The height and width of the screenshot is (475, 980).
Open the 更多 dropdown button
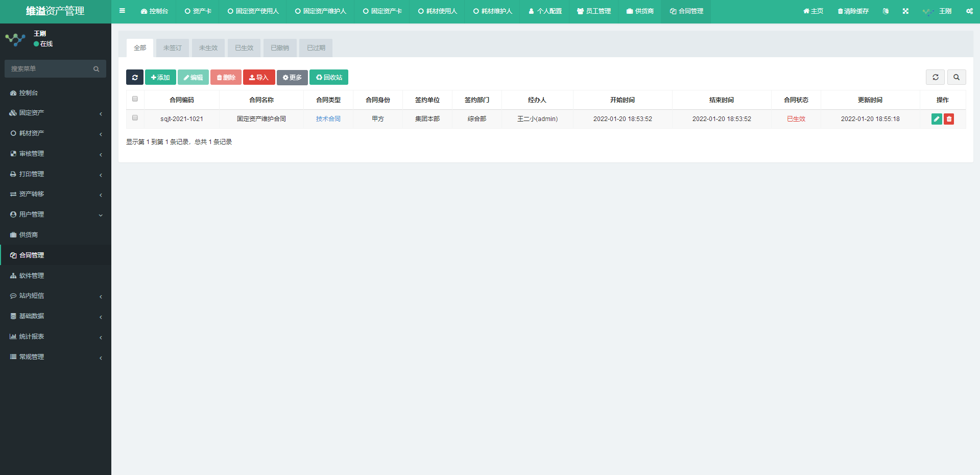pyautogui.click(x=292, y=78)
